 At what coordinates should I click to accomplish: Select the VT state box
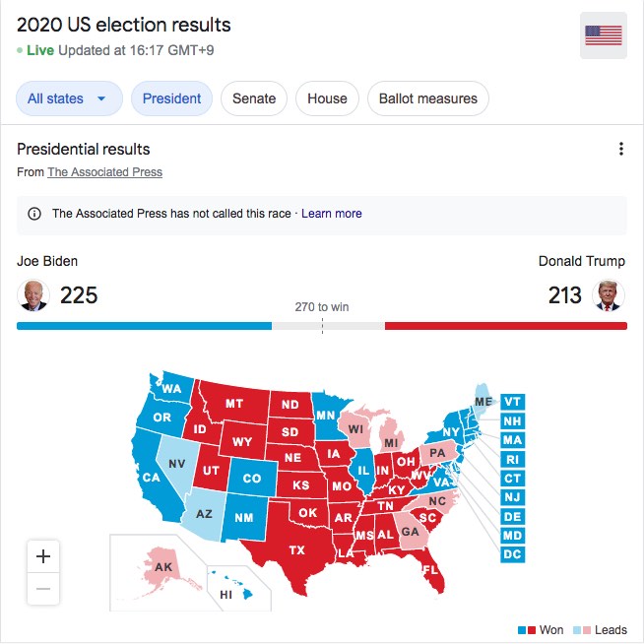(513, 401)
